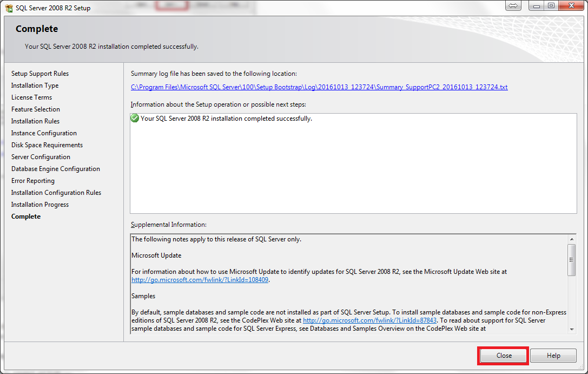This screenshot has width=588, height=374.
Task: Select the Feature Selection step
Action: [x=36, y=109]
